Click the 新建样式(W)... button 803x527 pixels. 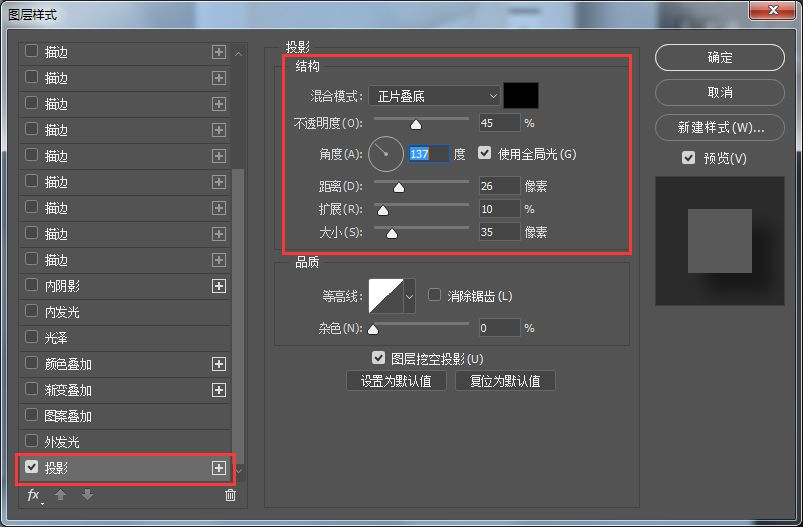point(720,127)
